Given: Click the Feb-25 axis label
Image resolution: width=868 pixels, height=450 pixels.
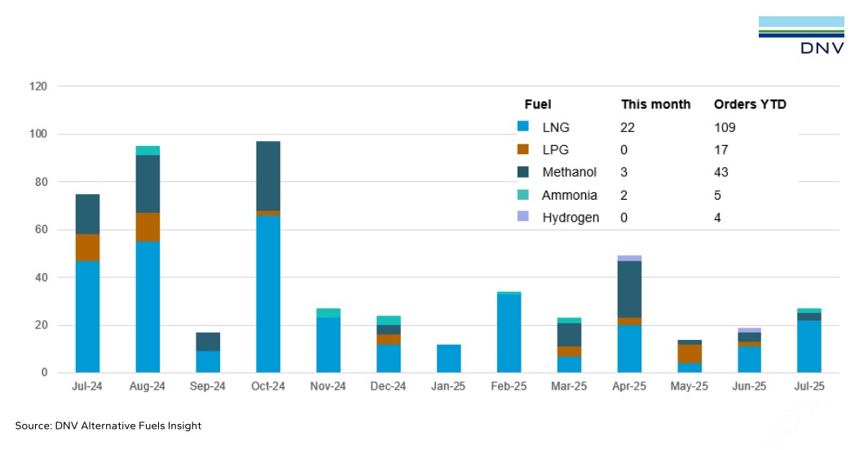Looking at the screenshot, I should [509, 386].
